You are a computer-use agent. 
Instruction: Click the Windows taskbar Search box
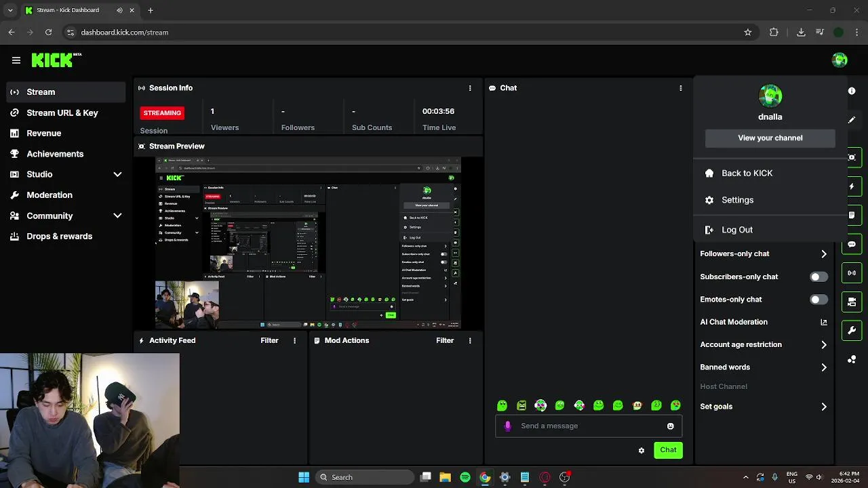[365, 477]
